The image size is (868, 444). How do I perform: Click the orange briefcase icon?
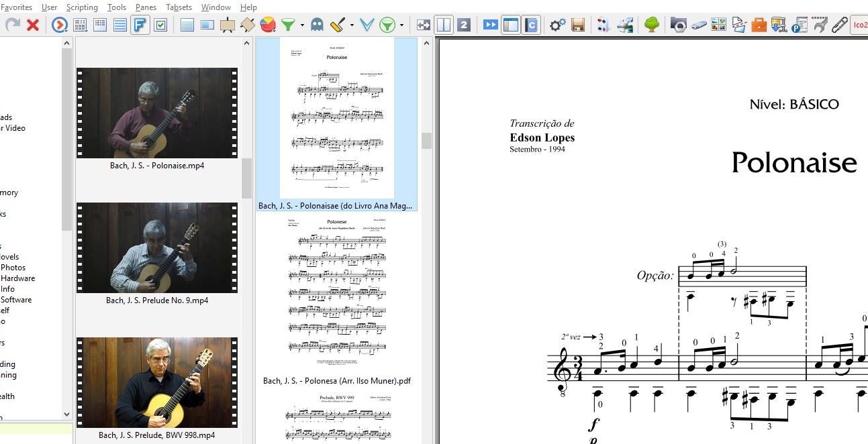[x=759, y=25]
